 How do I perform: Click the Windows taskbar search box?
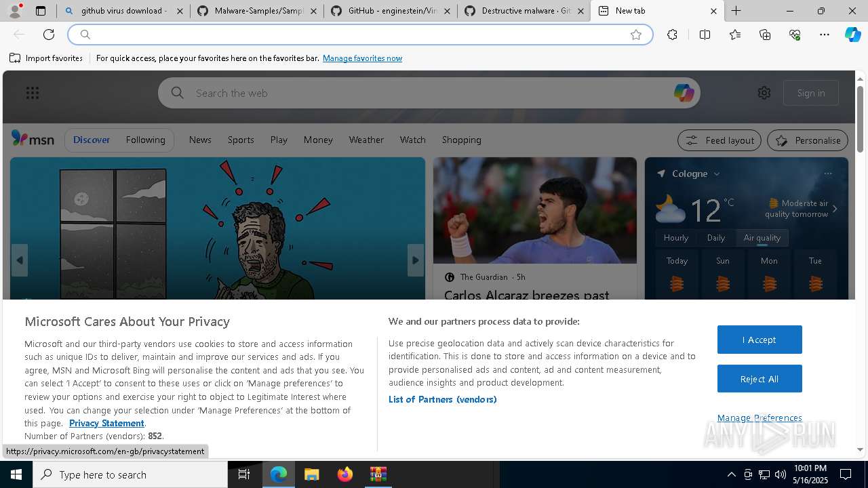coord(130,474)
